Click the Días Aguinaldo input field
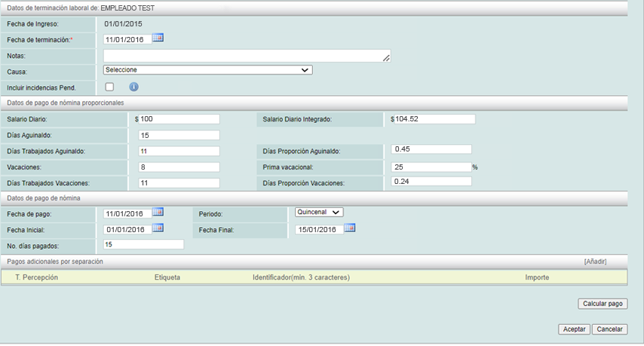Screen dimensions: 644x346 point(179,135)
